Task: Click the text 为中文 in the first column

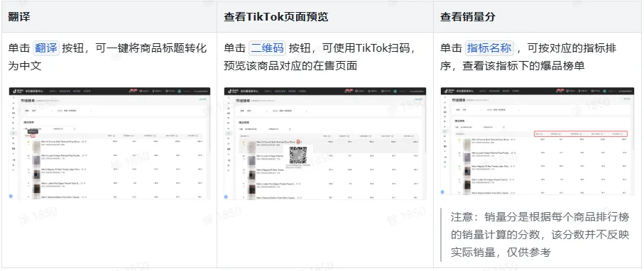Action: click(x=25, y=66)
